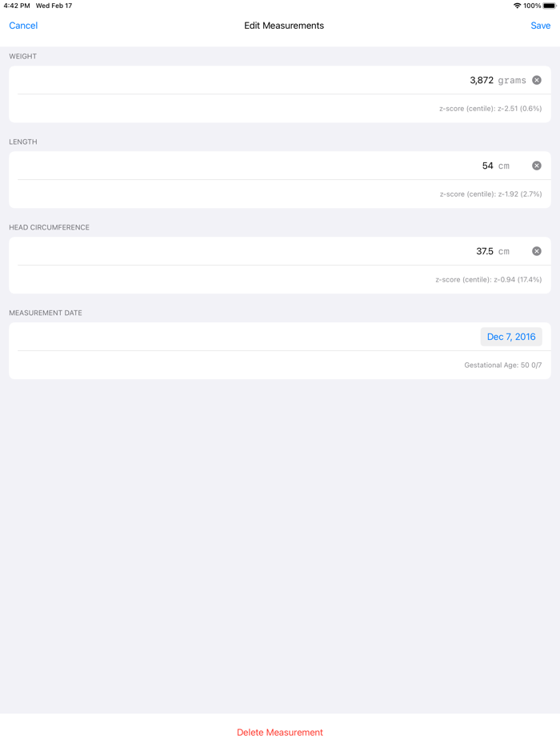Select the Edit Measurements title bar
Screen dimensions: 560x747
(283, 25)
